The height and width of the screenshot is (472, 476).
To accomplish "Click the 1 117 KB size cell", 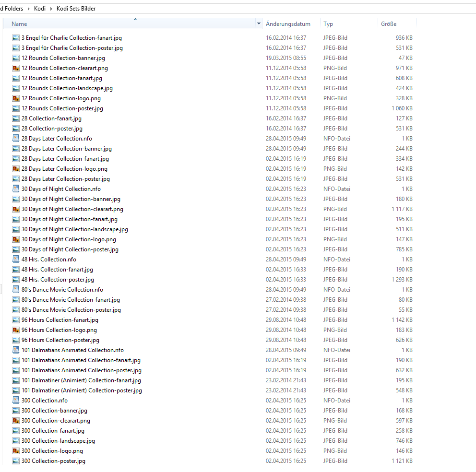I will 402,209.
